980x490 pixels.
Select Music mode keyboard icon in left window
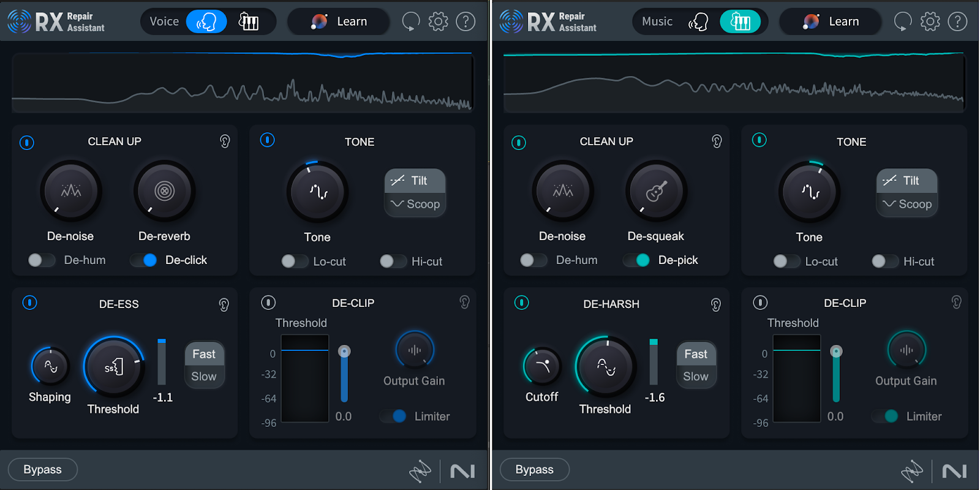coord(248,21)
